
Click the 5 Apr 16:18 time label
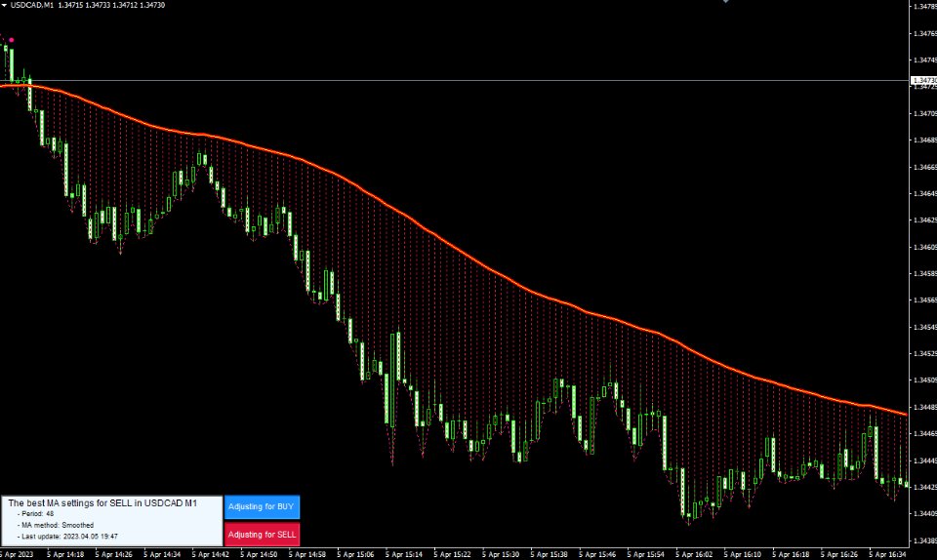coord(792,554)
